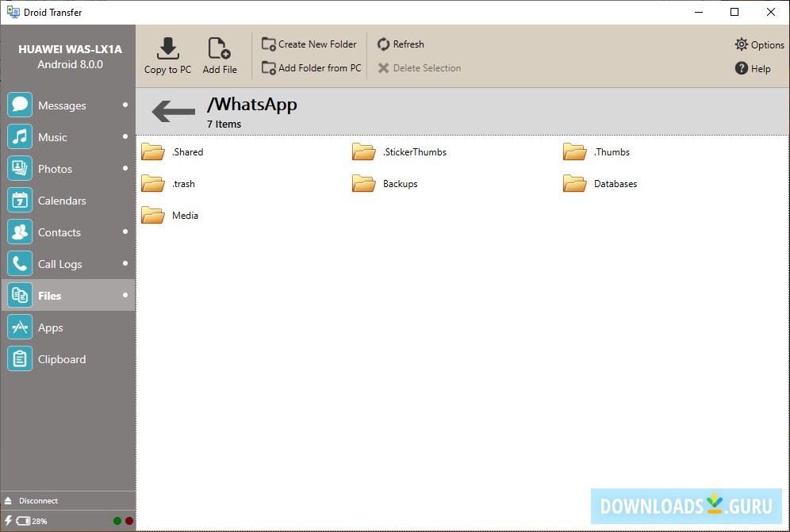Click the .trash folder icon

coord(153,183)
